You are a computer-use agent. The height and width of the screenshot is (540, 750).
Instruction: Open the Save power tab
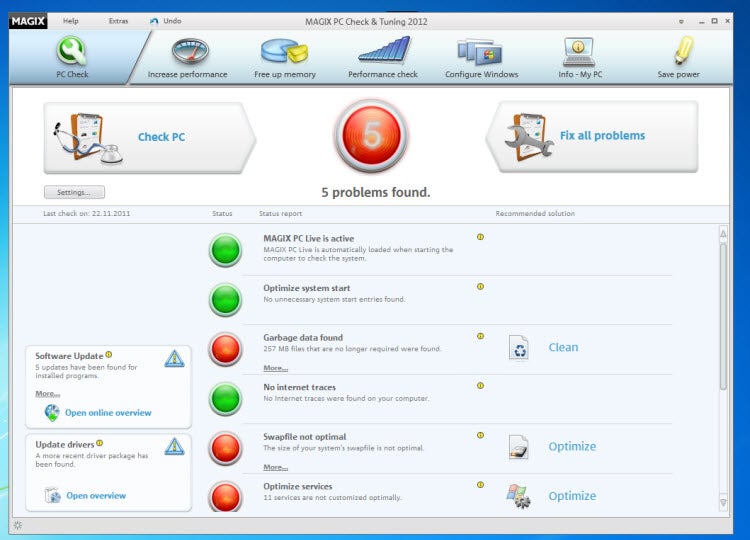click(x=678, y=58)
